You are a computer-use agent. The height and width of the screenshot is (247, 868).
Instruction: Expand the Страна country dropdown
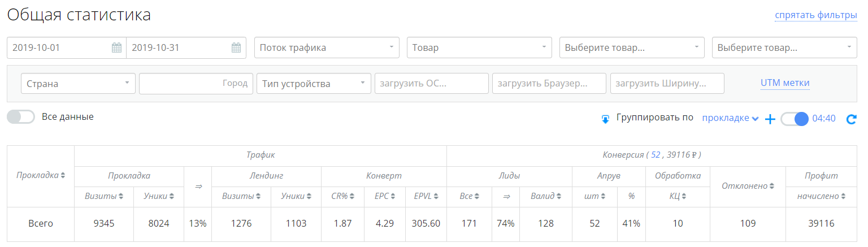[78, 84]
